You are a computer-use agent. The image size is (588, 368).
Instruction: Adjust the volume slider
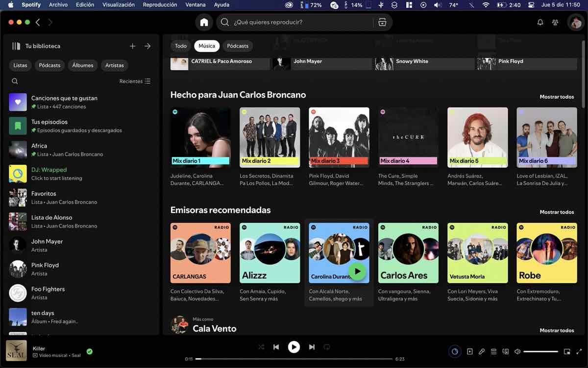[x=540, y=351]
